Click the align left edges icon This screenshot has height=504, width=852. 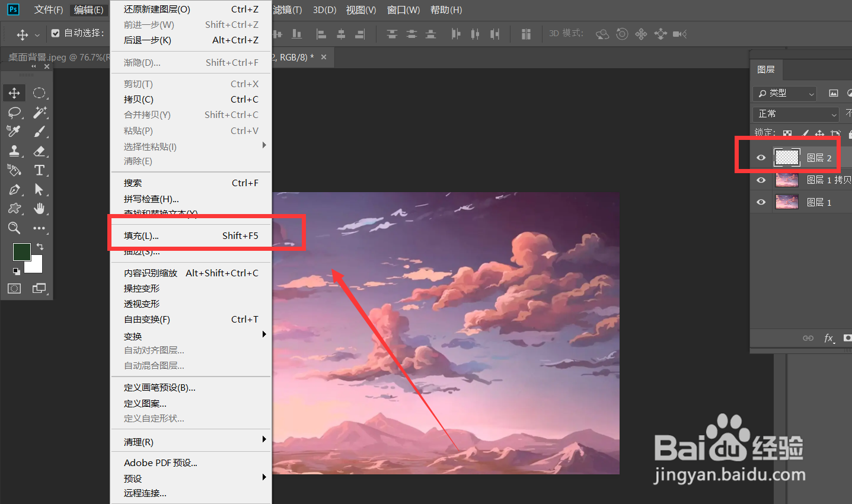(321, 34)
